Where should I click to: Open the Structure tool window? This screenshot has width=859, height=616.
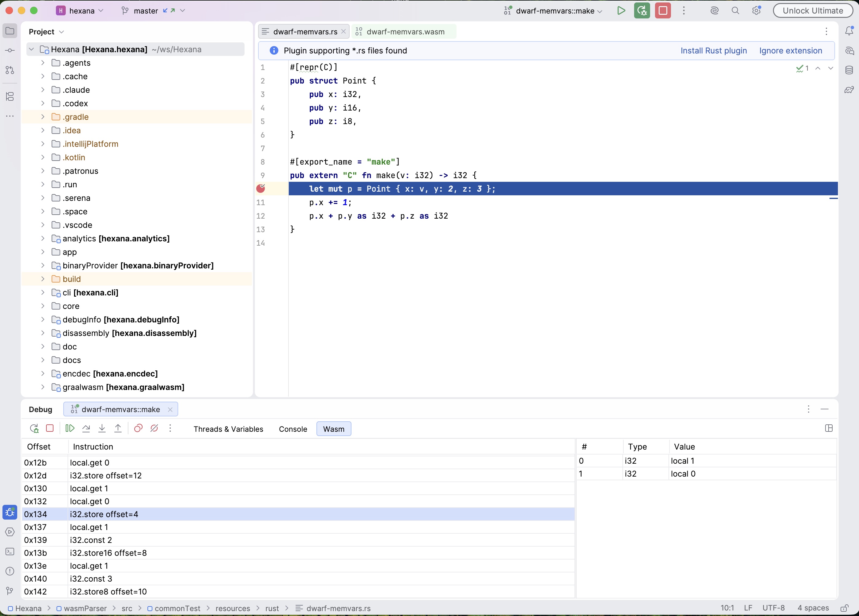pyautogui.click(x=10, y=96)
